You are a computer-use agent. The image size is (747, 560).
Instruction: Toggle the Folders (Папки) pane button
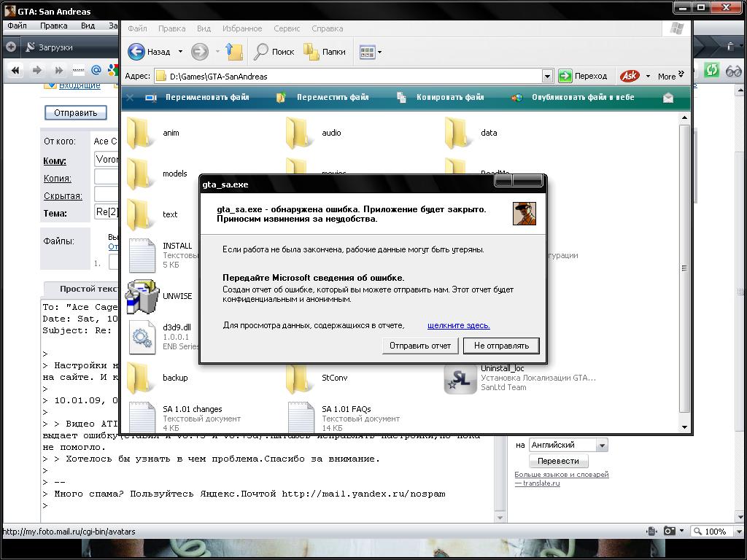325,52
